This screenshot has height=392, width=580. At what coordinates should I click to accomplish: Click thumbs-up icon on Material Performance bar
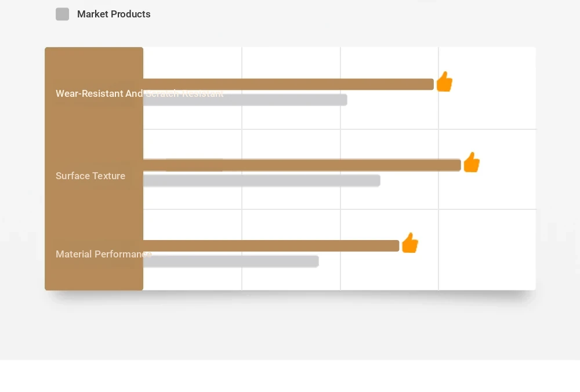tap(410, 243)
